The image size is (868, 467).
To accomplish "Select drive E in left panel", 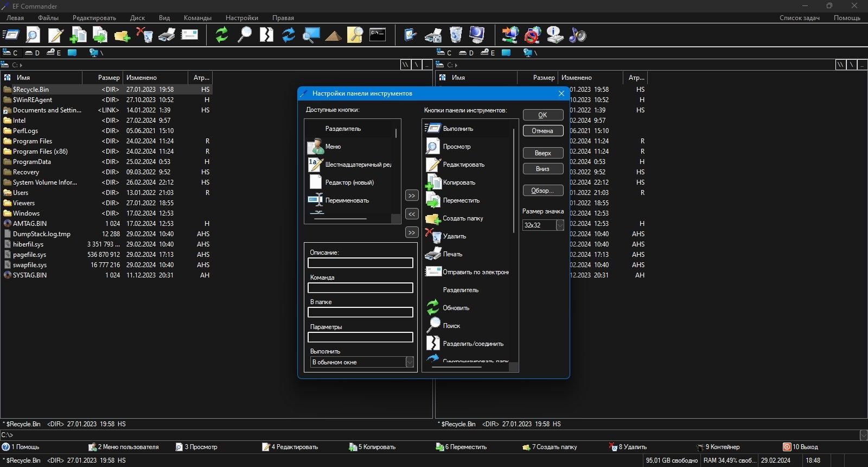I will (53, 53).
